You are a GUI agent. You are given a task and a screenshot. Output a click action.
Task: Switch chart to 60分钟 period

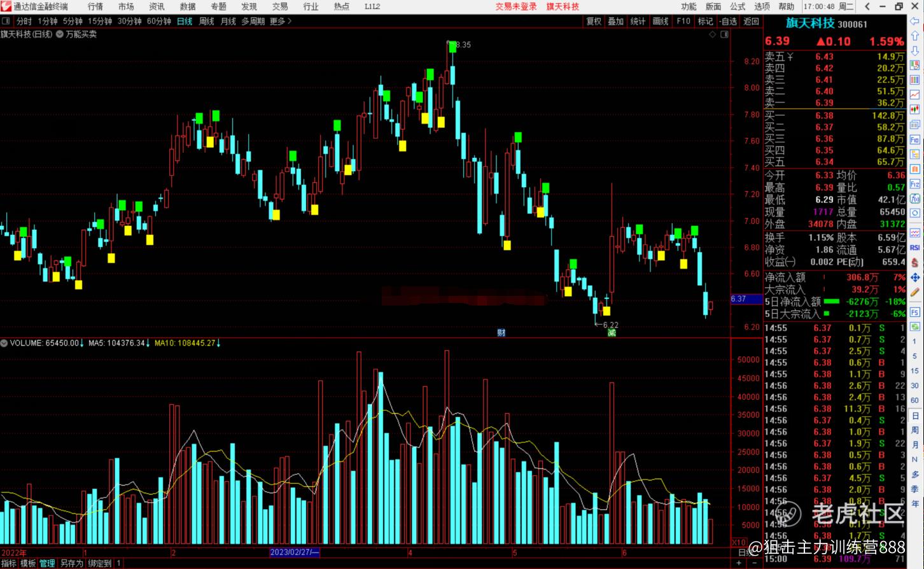tap(159, 22)
